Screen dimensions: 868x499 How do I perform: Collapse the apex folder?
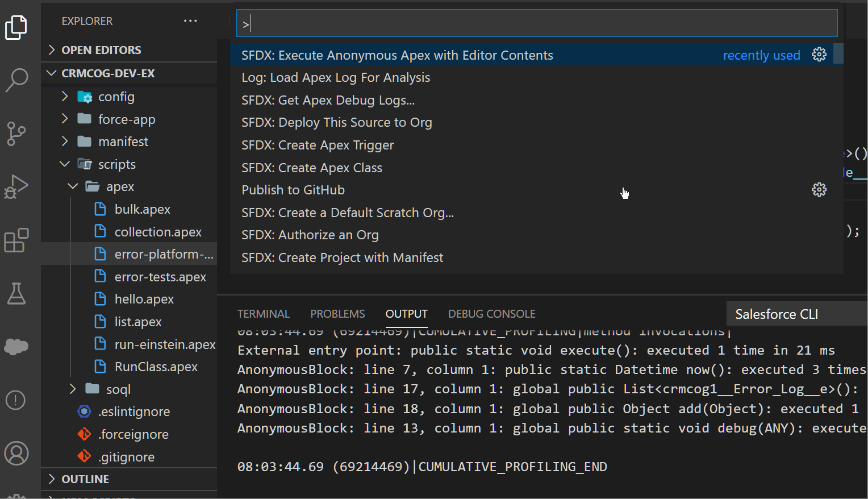click(73, 186)
